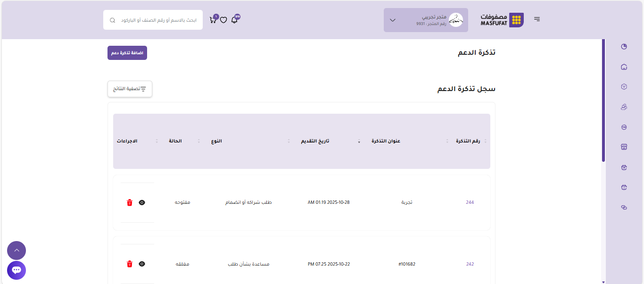The height and width of the screenshot is (284, 644).
Task: Click the pie chart dashboard sidebar icon
Action: 624,47
